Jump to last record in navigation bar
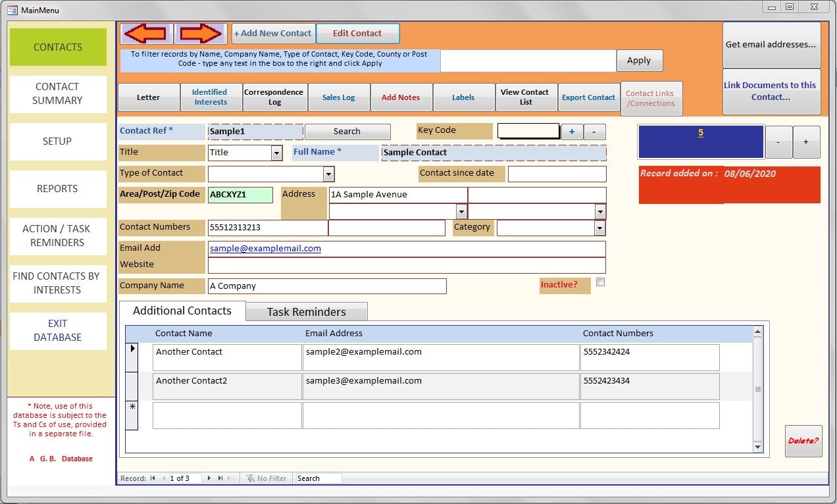Image resolution: width=837 pixels, height=504 pixels. [220, 478]
